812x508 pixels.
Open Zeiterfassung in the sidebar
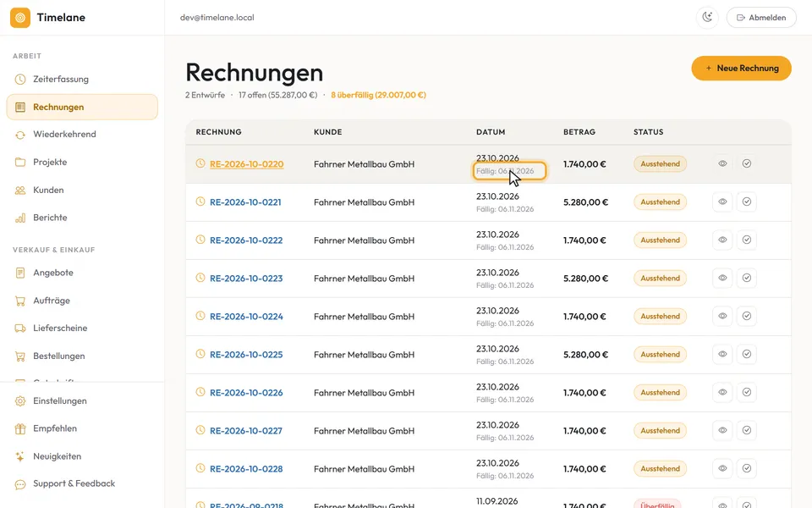[82, 80]
